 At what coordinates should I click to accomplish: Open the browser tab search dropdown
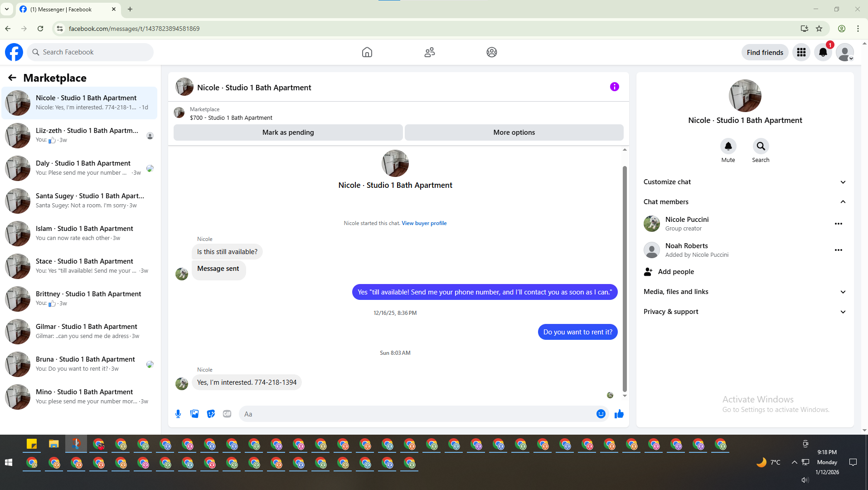pos(7,9)
